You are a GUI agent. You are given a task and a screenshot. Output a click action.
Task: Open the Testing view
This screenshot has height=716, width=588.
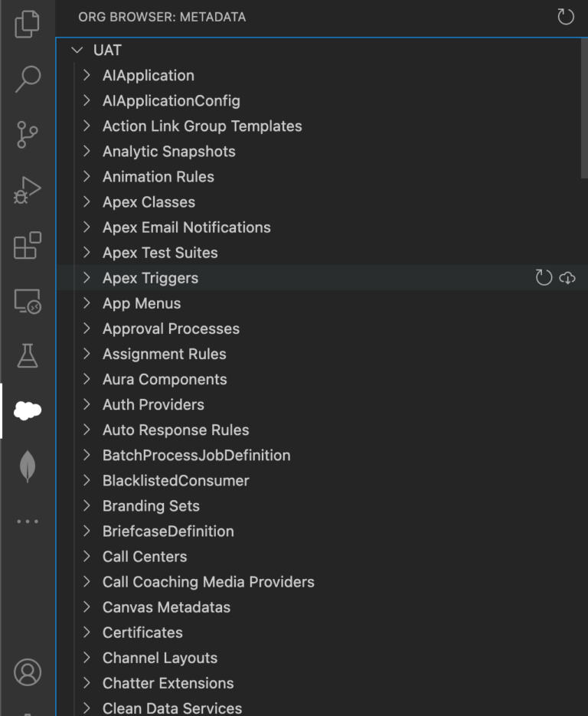pyautogui.click(x=28, y=355)
